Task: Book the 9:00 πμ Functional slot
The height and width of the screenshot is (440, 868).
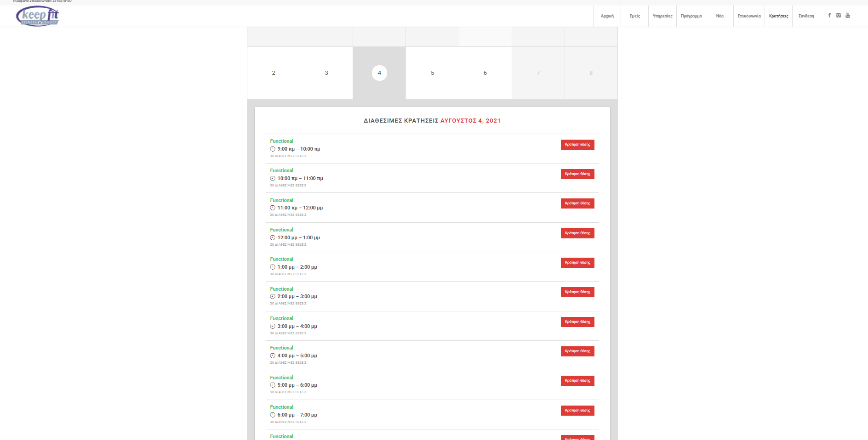Action: click(x=577, y=145)
